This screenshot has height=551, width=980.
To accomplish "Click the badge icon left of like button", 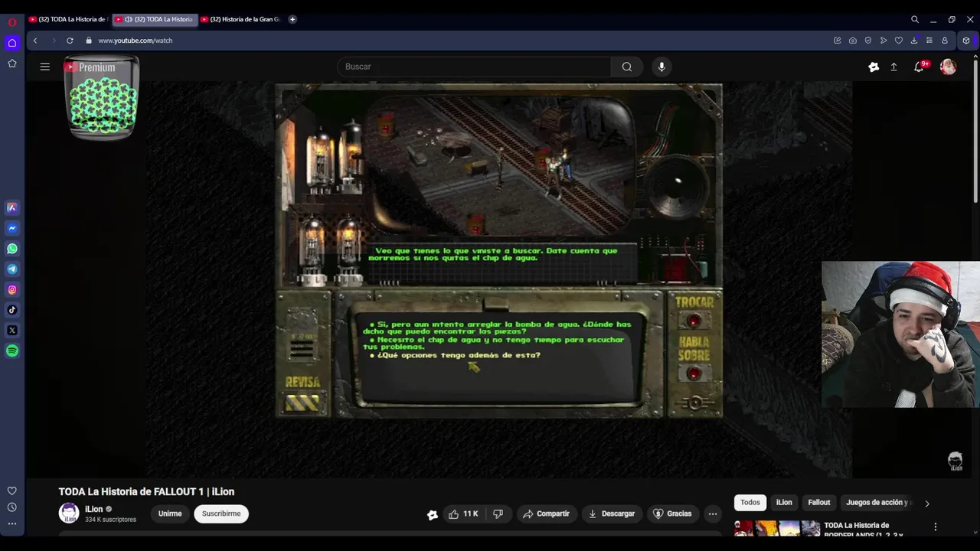I will pyautogui.click(x=433, y=514).
